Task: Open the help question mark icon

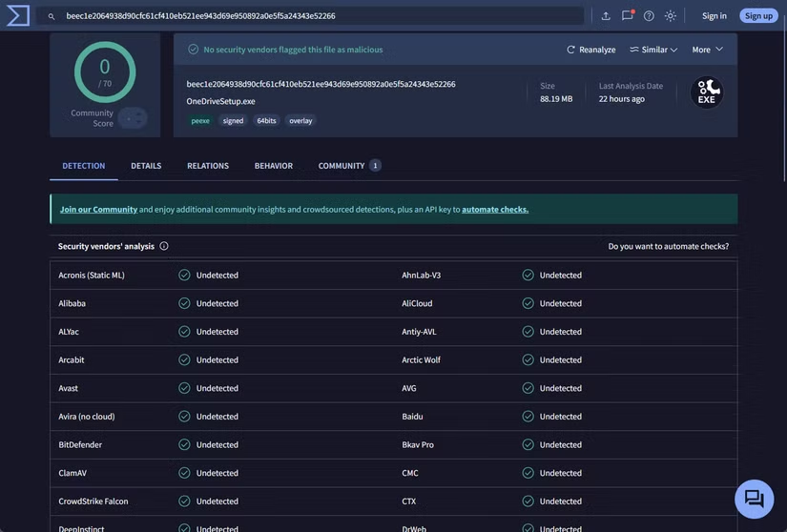Action: [649, 16]
